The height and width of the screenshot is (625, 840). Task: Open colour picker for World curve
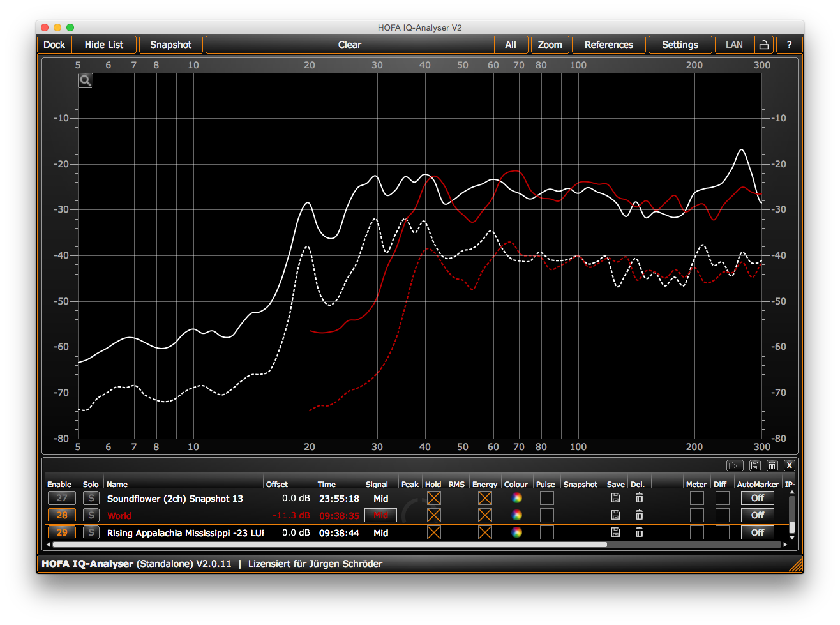(517, 515)
